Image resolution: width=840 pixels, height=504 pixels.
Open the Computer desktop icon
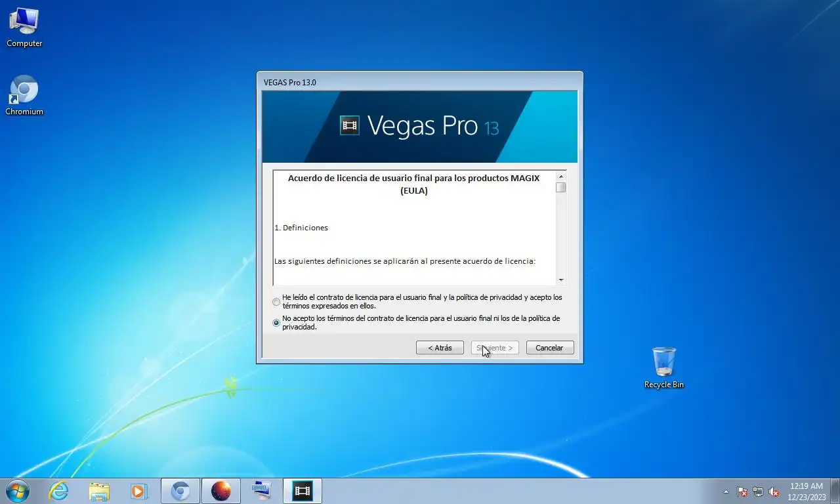(x=24, y=28)
